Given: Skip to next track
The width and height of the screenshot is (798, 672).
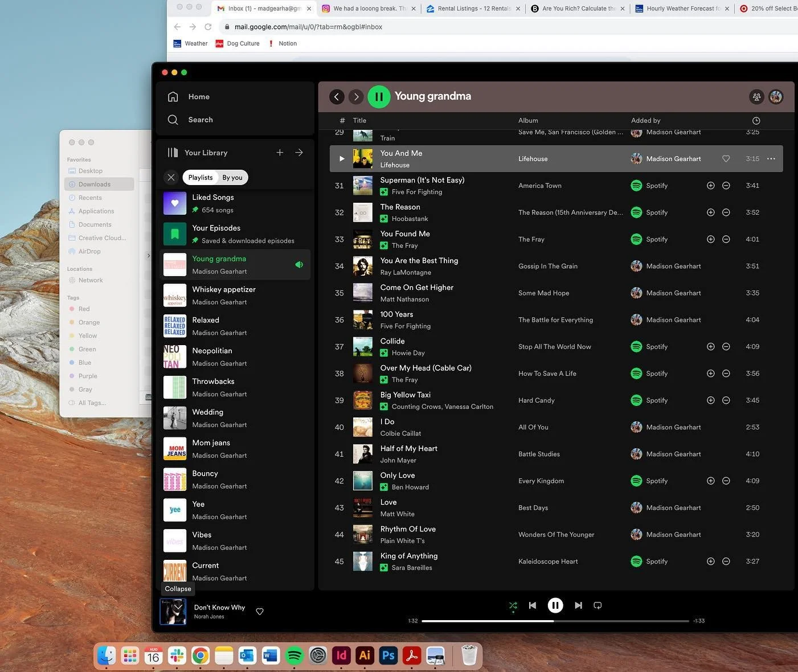Looking at the screenshot, I should click(x=578, y=605).
